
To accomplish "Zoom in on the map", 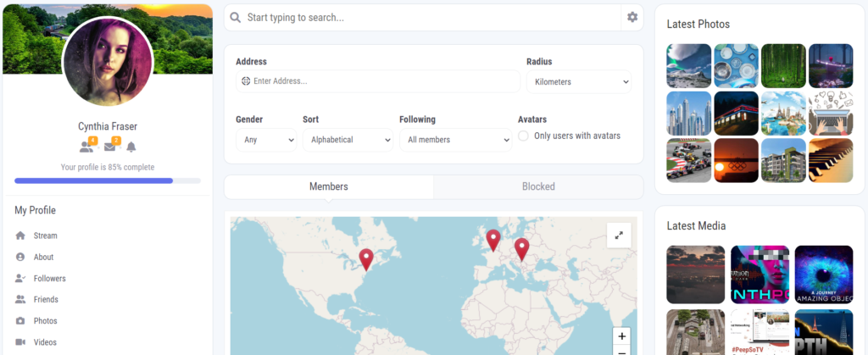I will coord(621,336).
